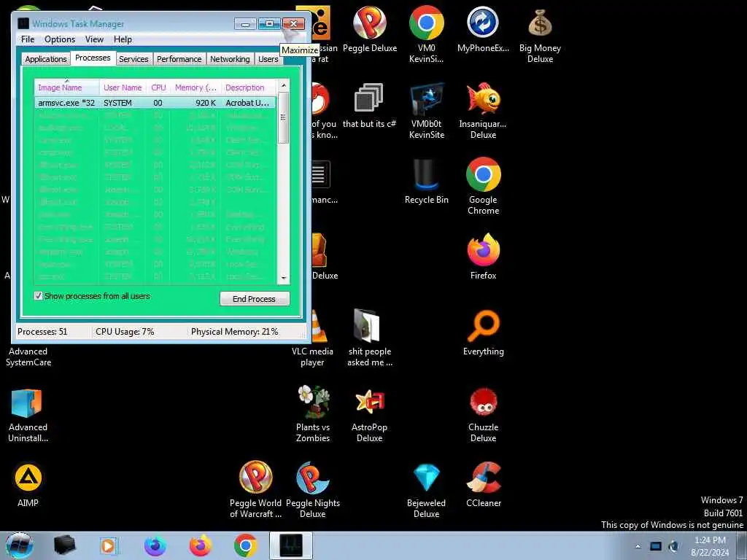Open Firefox from the taskbar

point(200,545)
